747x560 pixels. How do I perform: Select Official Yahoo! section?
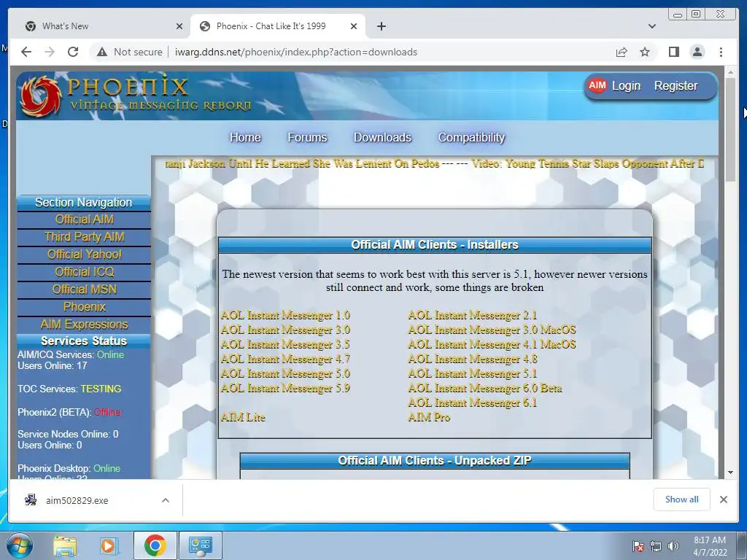point(84,254)
